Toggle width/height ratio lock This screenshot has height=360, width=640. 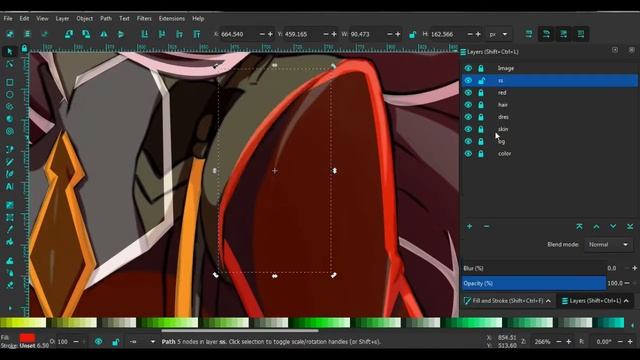pyautogui.click(x=412, y=34)
